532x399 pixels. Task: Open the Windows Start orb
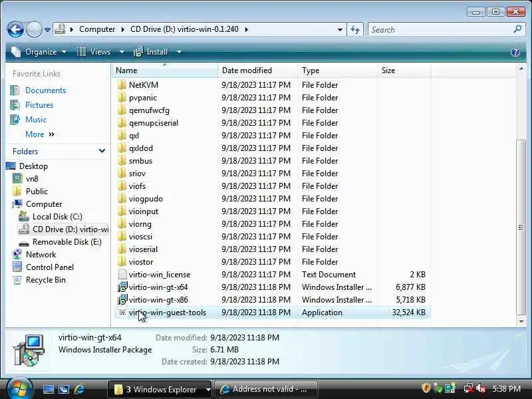(x=19, y=388)
